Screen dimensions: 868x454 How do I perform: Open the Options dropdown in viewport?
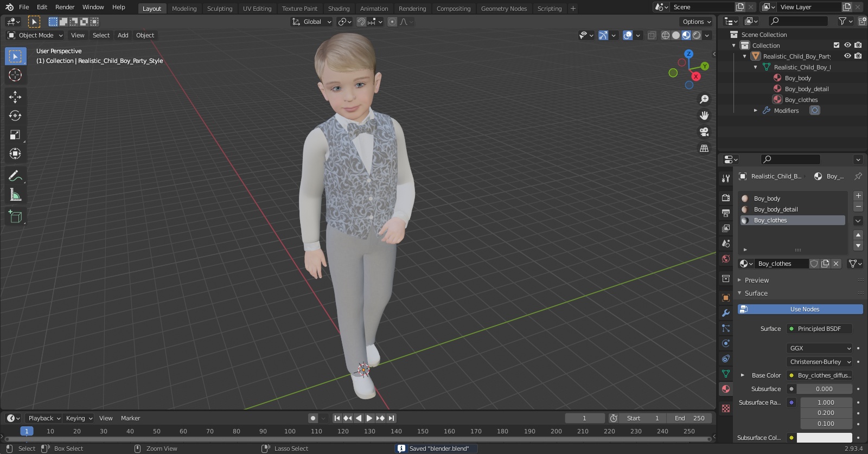696,22
